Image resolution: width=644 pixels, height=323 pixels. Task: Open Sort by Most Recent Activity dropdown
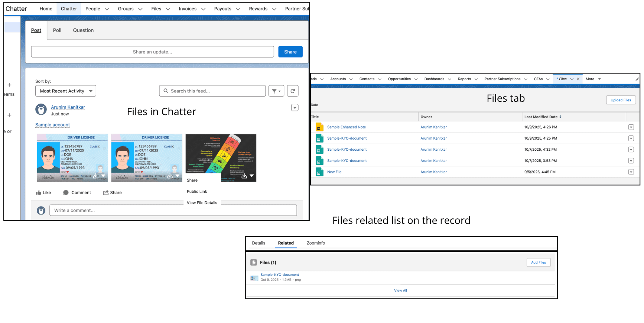(x=66, y=91)
